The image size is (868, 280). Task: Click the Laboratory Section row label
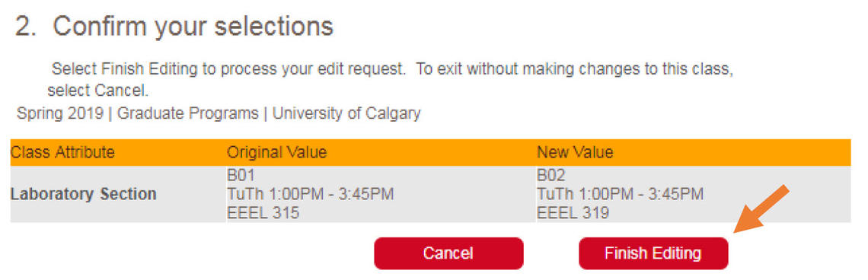pos(84,194)
